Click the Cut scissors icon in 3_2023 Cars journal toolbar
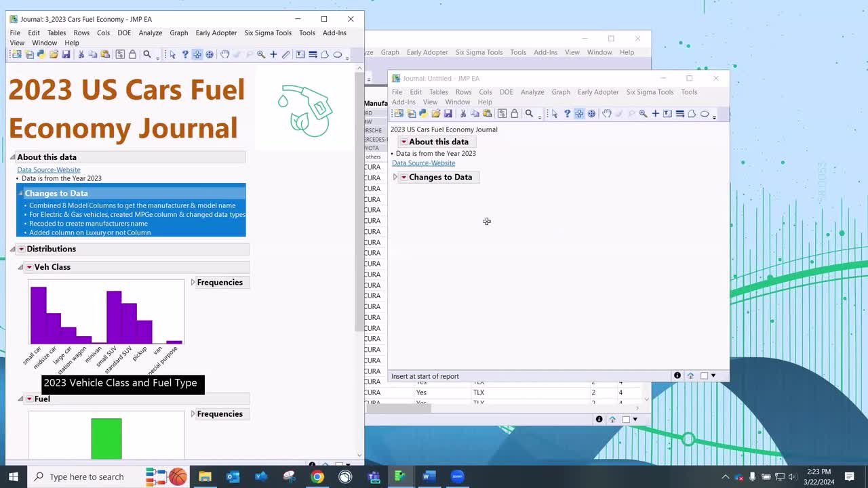Image resolution: width=868 pixels, height=488 pixels. click(x=81, y=55)
